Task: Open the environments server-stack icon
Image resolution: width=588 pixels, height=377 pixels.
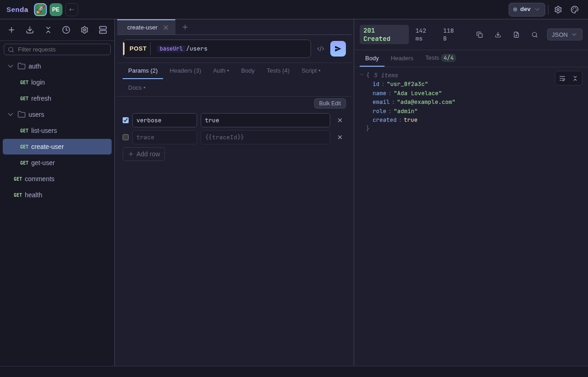Action: click(x=103, y=30)
